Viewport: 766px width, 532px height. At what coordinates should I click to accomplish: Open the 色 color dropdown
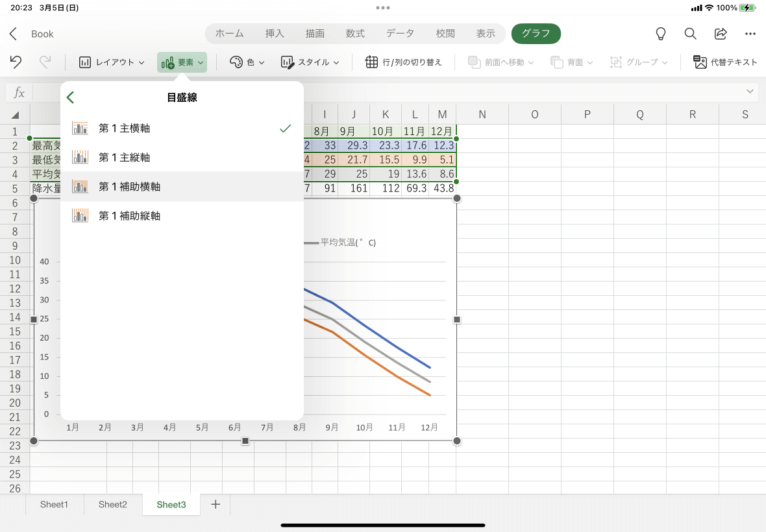(x=247, y=62)
